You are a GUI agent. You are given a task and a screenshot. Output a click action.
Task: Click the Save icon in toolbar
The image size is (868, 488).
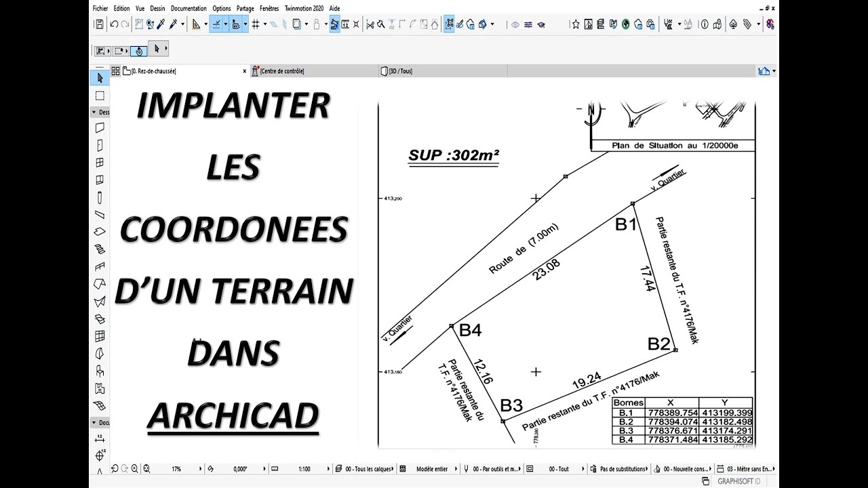coord(100,24)
